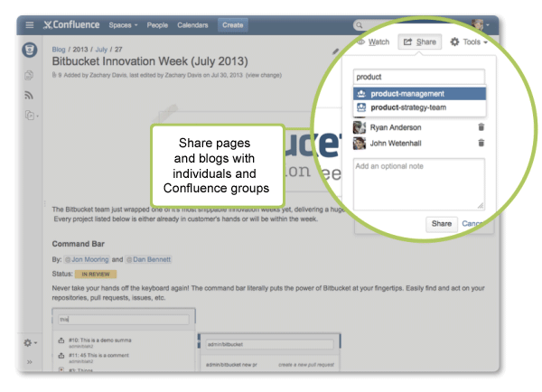Focus the share recipient field containing product
The height and width of the screenshot is (392, 542).
click(419, 77)
